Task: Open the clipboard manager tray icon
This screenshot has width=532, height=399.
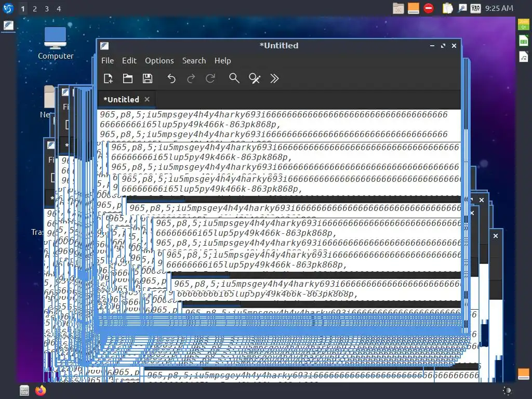Action: [447, 8]
